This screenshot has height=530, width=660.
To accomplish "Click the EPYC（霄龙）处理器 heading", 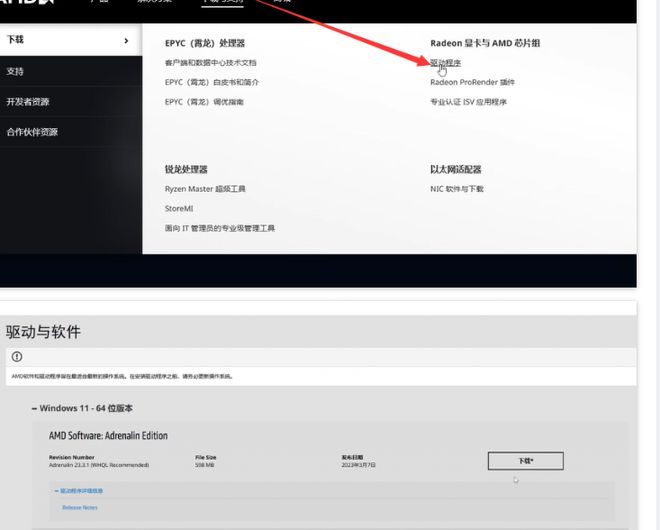I will tap(205, 43).
